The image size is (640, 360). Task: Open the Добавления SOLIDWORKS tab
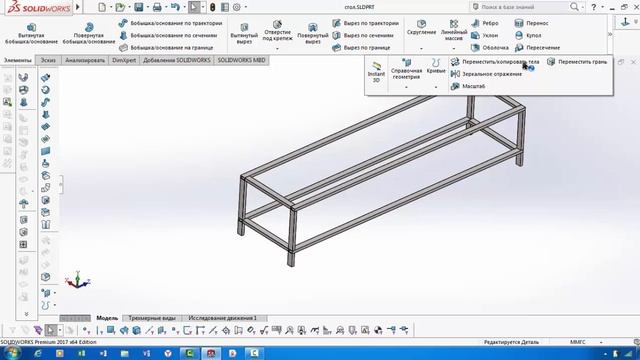176,60
